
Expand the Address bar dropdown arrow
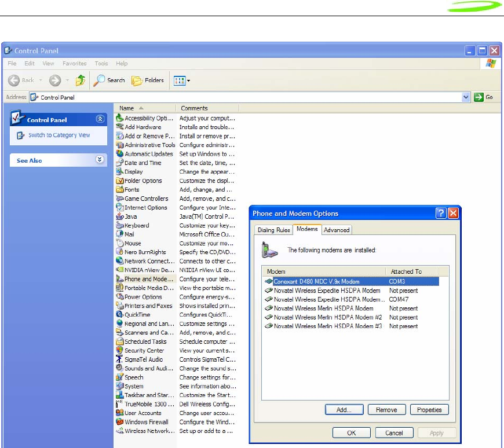pos(465,97)
